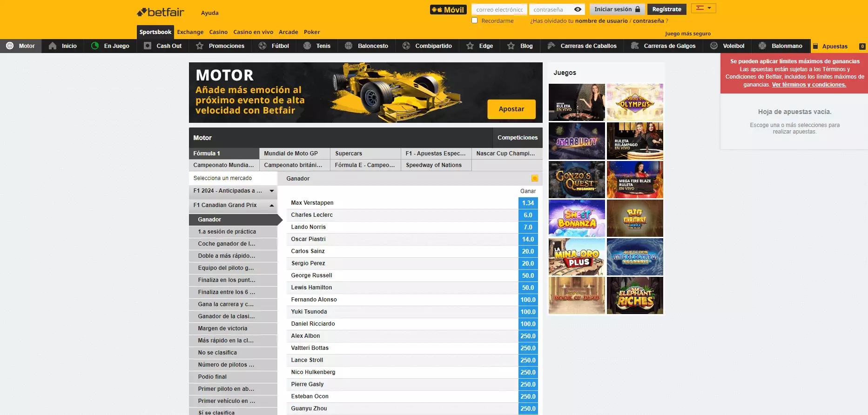Click the Iniciar sesión button

(617, 9)
